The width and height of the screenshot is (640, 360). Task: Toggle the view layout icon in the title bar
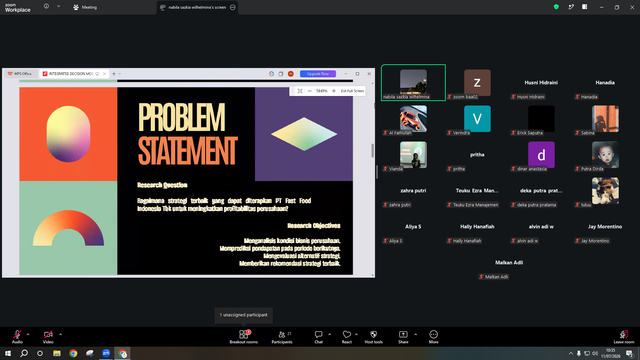click(585, 7)
